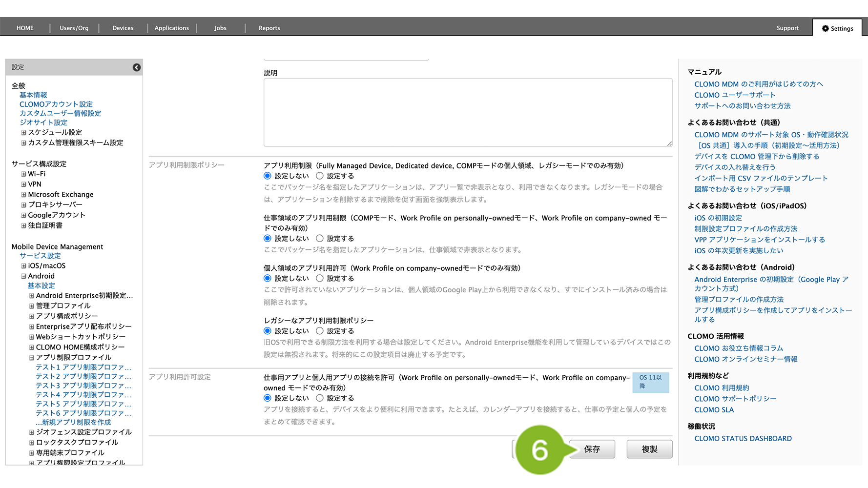Select 設定する for アプリ利用制限

click(320, 176)
